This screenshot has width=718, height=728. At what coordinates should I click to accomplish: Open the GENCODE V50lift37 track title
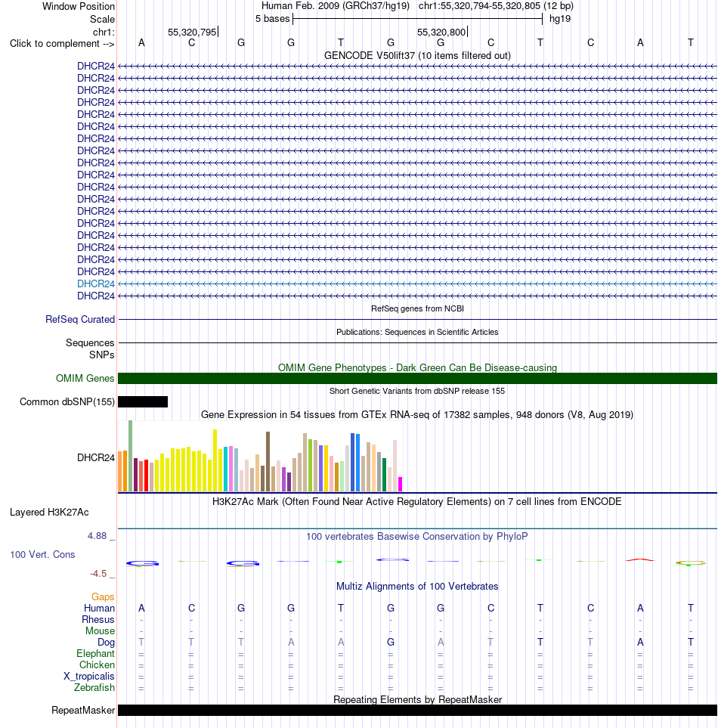point(417,56)
